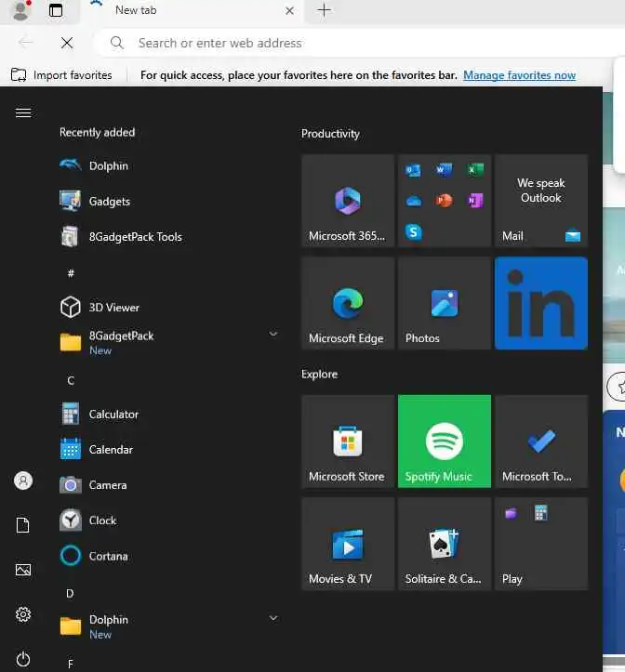Launch Gadgets app from Start list
This screenshot has height=672, width=625.
(x=169, y=201)
